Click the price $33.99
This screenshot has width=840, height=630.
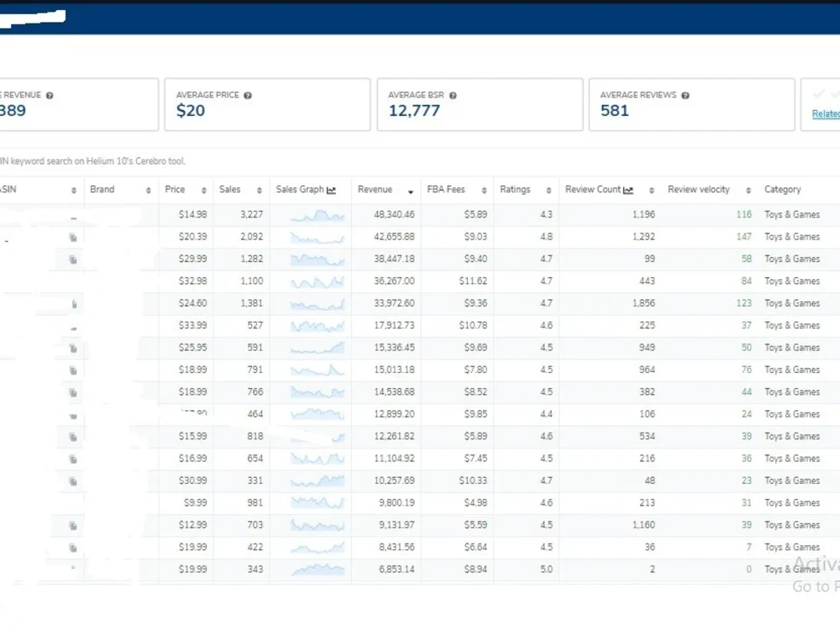(x=193, y=326)
